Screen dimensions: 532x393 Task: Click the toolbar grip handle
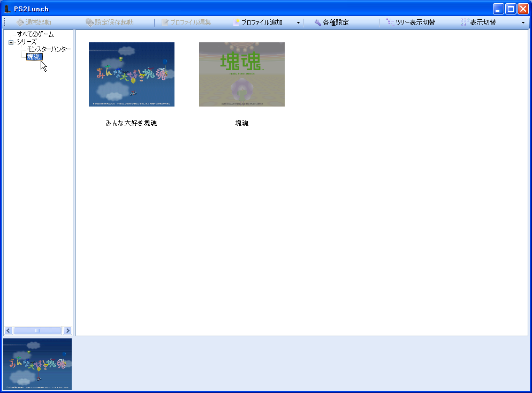[x=4, y=22]
